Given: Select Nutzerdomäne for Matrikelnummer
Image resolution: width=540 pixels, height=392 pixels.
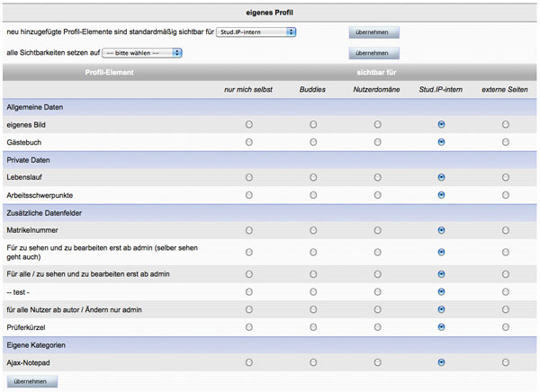Looking at the screenshot, I should pyautogui.click(x=377, y=230).
